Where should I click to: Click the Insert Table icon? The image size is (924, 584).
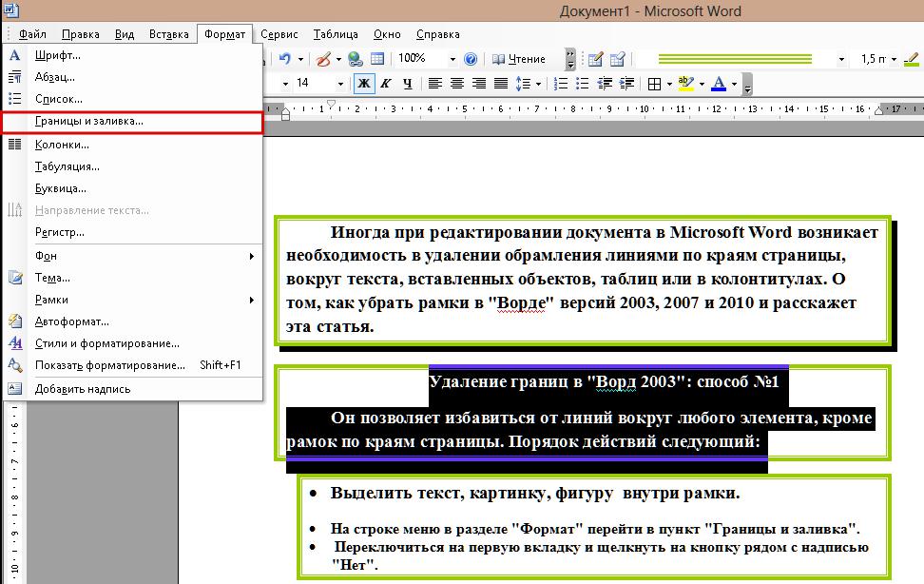(x=376, y=59)
